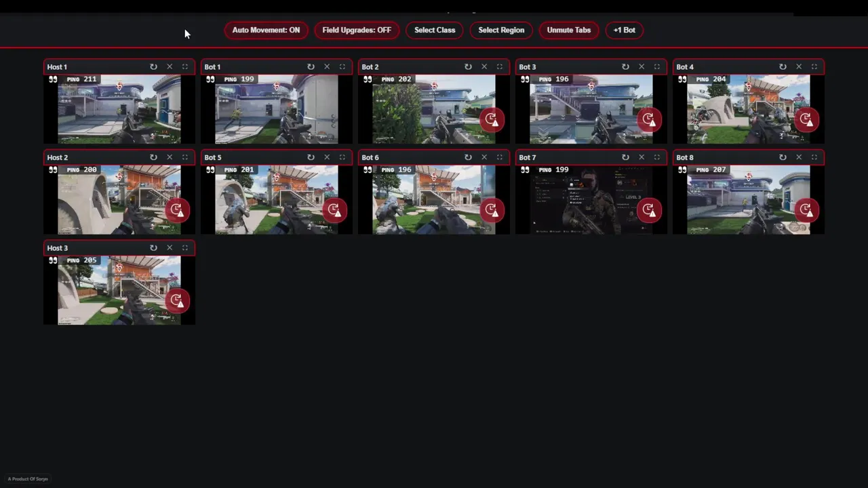
Task: Refresh the Host 2 panel
Action: [x=153, y=157]
